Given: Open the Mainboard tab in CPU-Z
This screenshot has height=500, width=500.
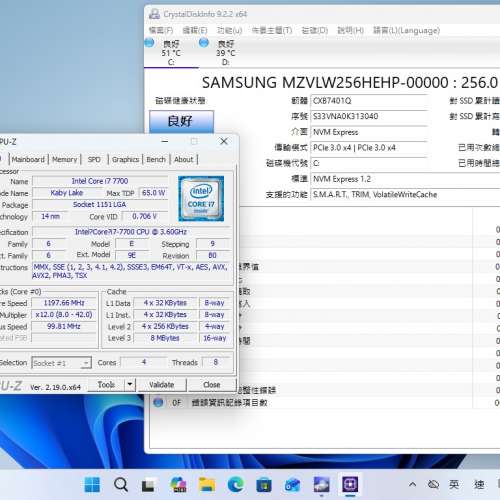Looking at the screenshot, I should click(28, 159).
